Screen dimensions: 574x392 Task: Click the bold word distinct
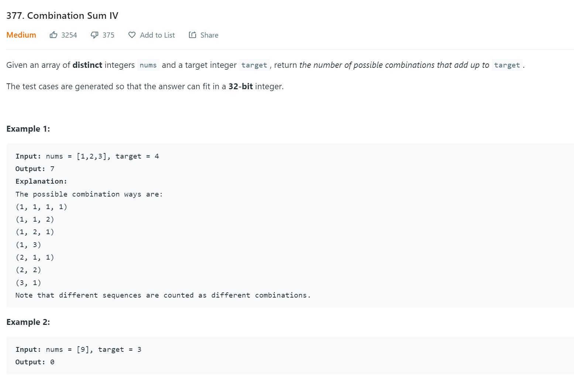click(x=87, y=65)
